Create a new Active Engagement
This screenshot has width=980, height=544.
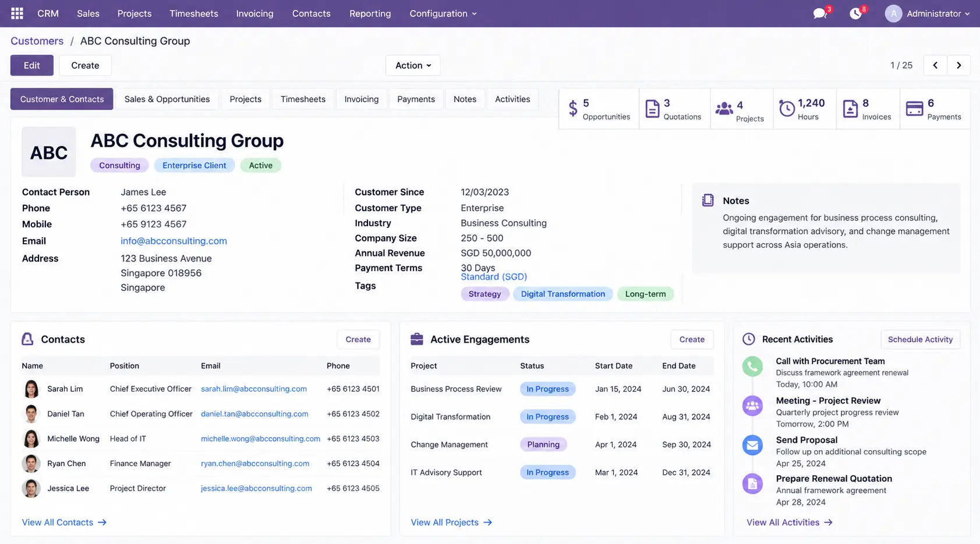pyautogui.click(x=692, y=339)
